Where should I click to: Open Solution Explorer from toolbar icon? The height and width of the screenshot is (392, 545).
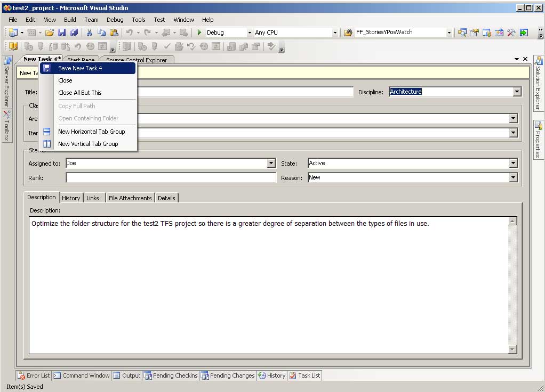click(x=462, y=32)
